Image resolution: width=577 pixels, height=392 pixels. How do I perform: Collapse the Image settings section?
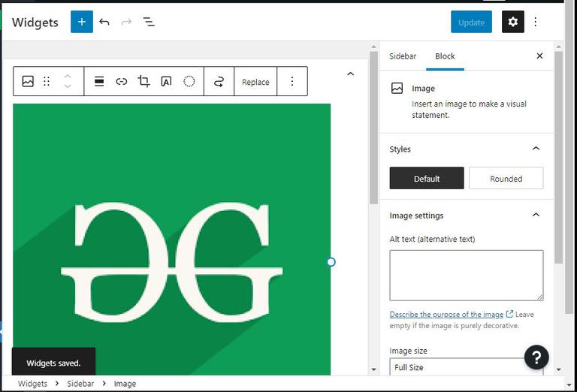point(536,215)
